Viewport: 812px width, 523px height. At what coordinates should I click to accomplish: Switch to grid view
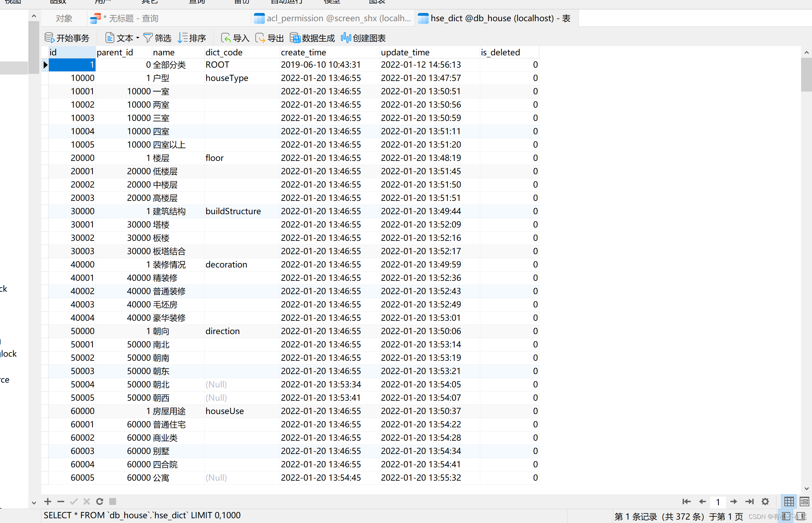(x=789, y=501)
